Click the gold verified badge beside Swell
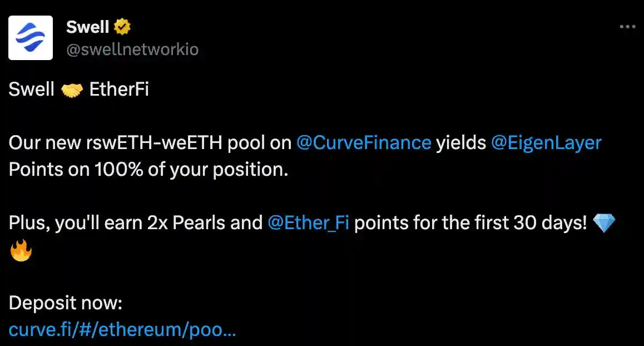Viewport: 644px width, 346px height. click(x=122, y=27)
